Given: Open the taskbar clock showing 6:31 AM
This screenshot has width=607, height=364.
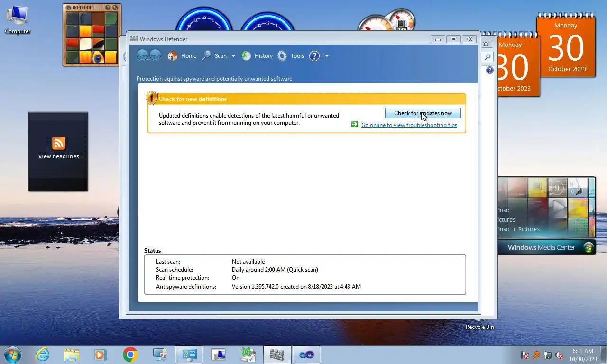Looking at the screenshot, I should 583,355.
